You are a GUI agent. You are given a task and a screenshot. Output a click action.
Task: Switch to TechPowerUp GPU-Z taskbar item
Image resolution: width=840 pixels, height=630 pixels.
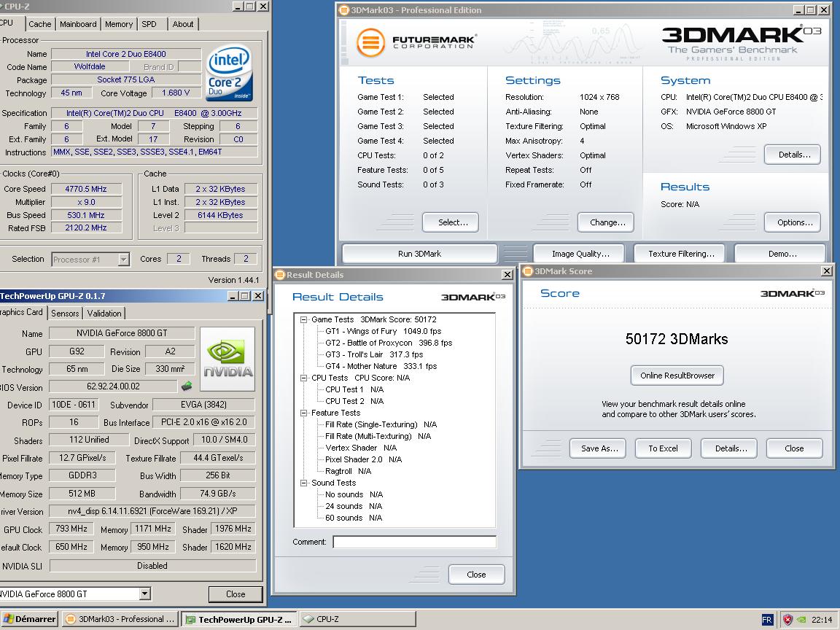[239, 619]
